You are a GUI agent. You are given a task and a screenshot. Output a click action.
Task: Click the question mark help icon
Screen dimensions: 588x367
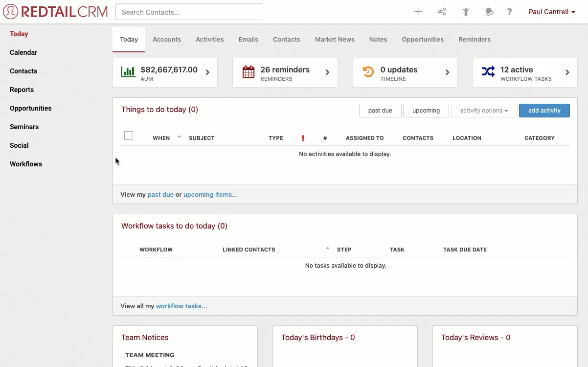(x=509, y=11)
